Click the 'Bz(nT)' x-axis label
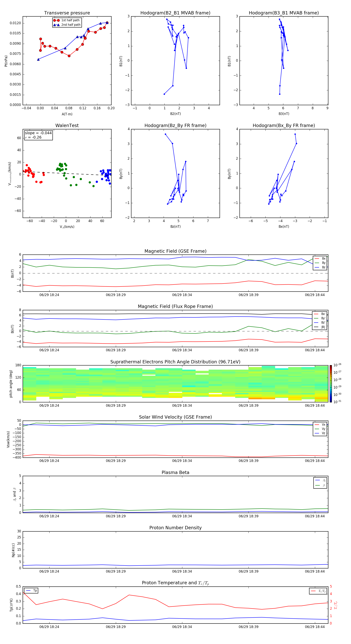351x644 pixels. (x=175, y=227)
